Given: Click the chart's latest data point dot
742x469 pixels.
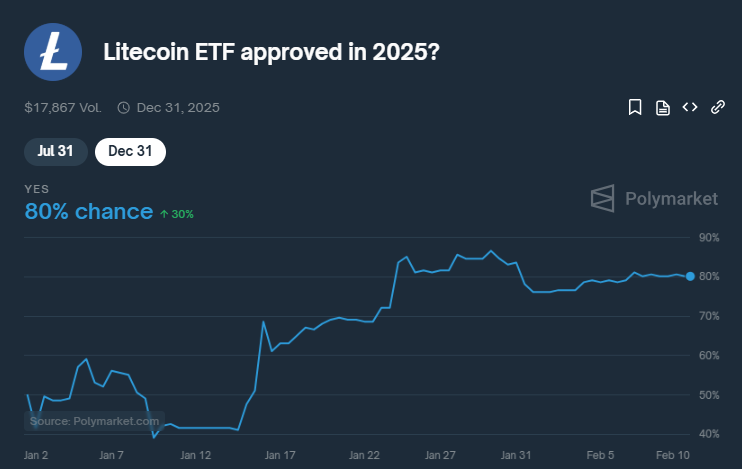Looking at the screenshot, I should pyautogui.click(x=690, y=276).
